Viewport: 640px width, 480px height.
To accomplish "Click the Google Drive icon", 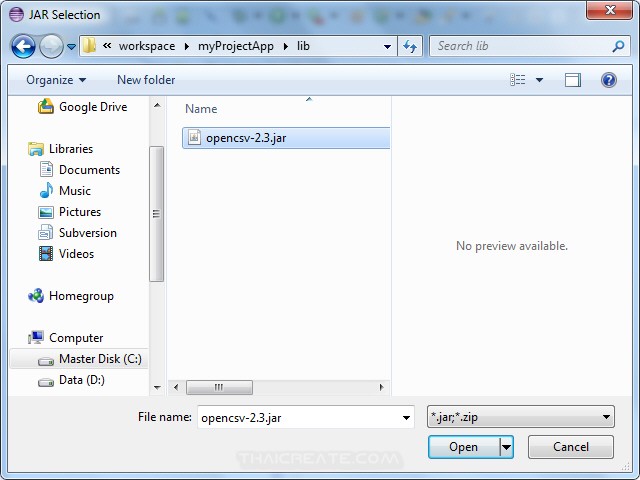I will [x=46, y=107].
